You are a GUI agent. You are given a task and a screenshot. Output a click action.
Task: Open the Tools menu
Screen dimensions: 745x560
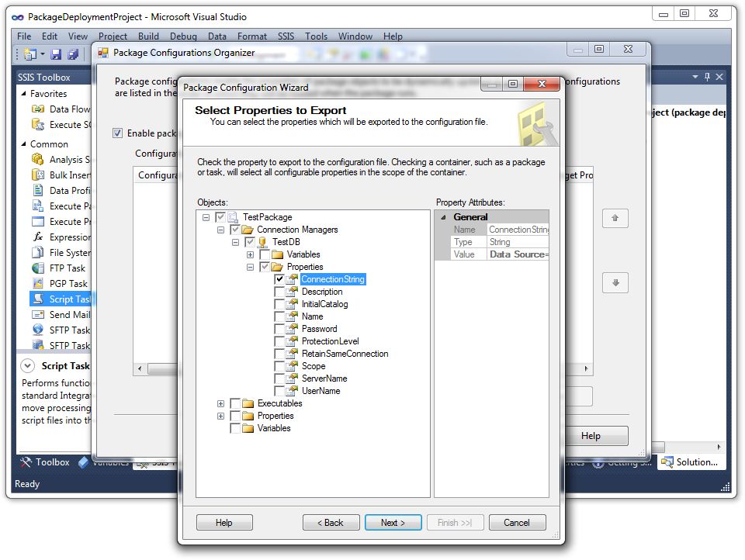[317, 36]
